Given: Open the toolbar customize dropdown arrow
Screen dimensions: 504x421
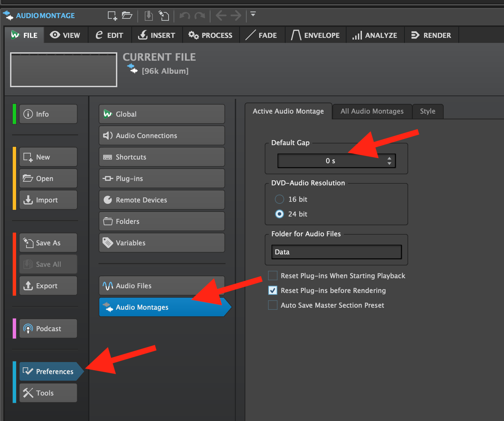Looking at the screenshot, I should (x=253, y=14).
